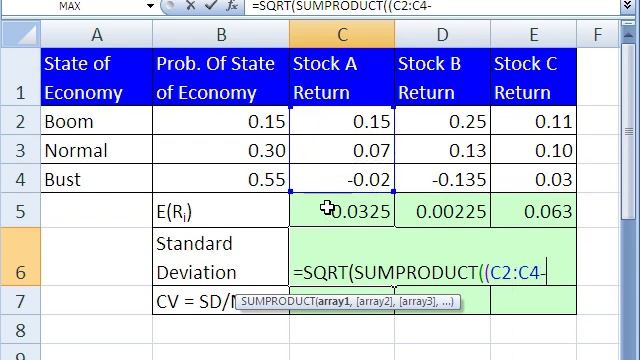This screenshot has height=360, width=640.
Task: Click Stock B Bust return -0.135
Action: (442, 179)
